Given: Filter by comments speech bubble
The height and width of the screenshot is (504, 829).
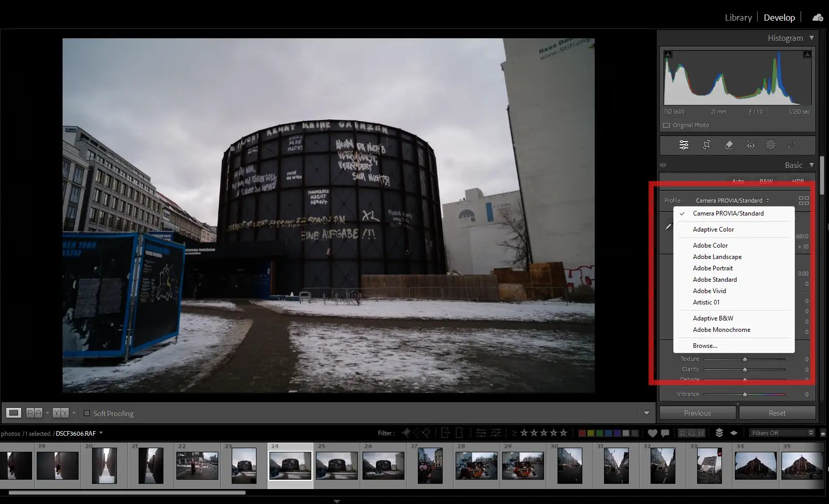Looking at the screenshot, I should [665, 433].
